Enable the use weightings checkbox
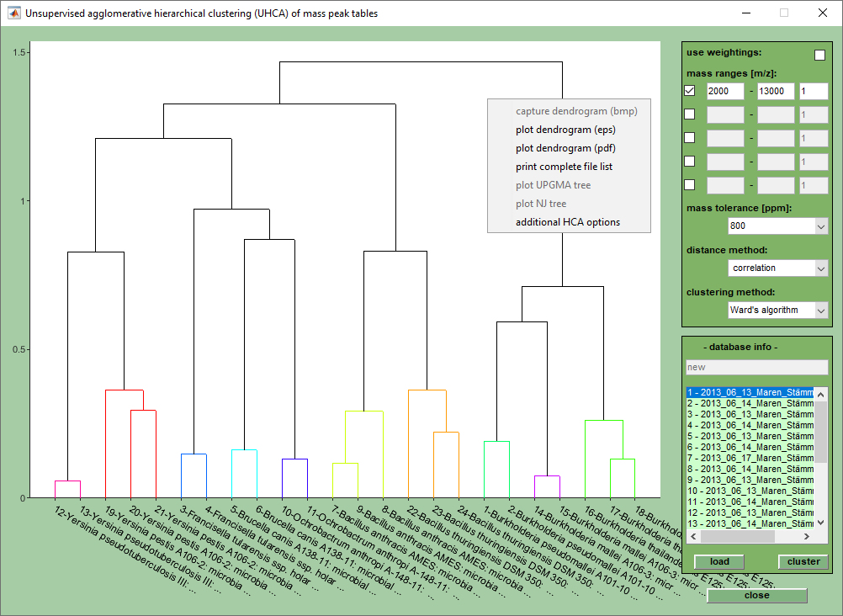 point(819,55)
